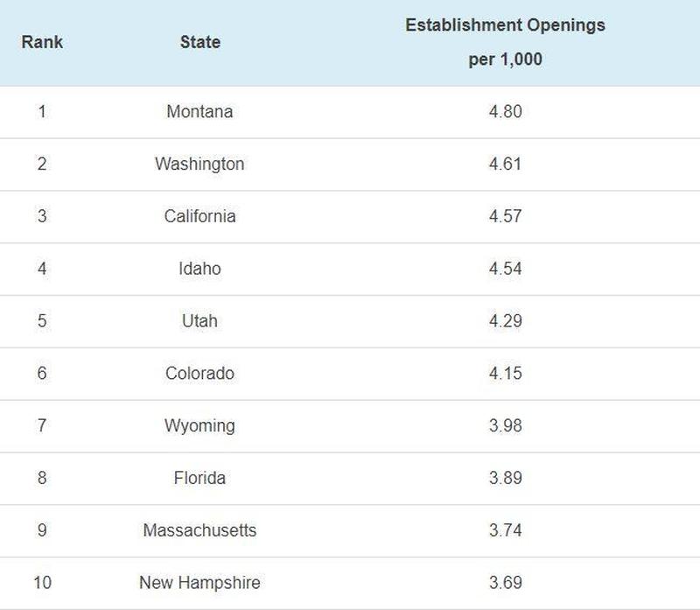Select the Montana state cell
The height and width of the screenshot is (610, 700).
coord(199,112)
